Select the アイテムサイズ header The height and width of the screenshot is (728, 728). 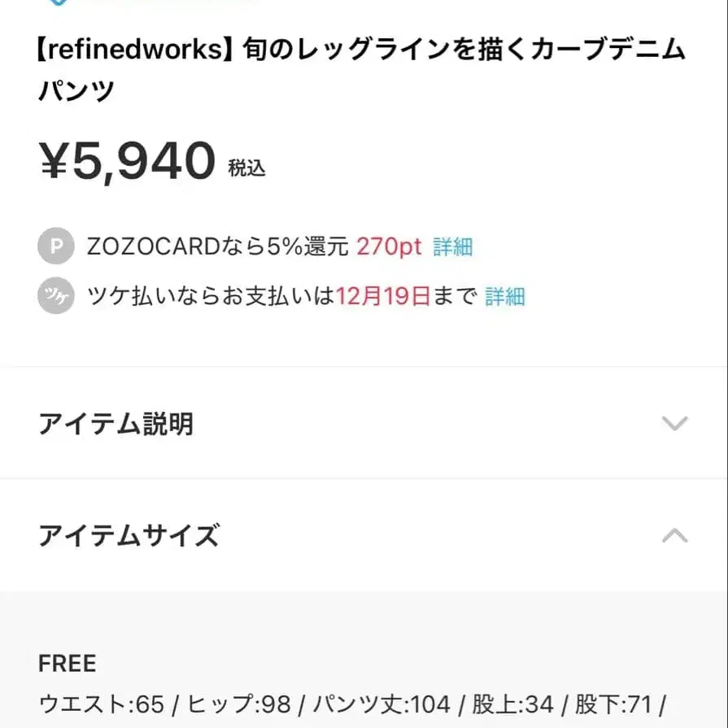coord(128,535)
